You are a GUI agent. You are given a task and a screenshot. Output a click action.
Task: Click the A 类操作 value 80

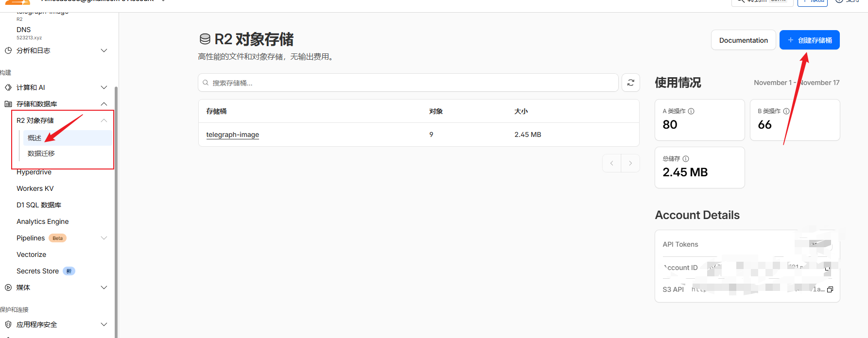(x=670, y=125)
